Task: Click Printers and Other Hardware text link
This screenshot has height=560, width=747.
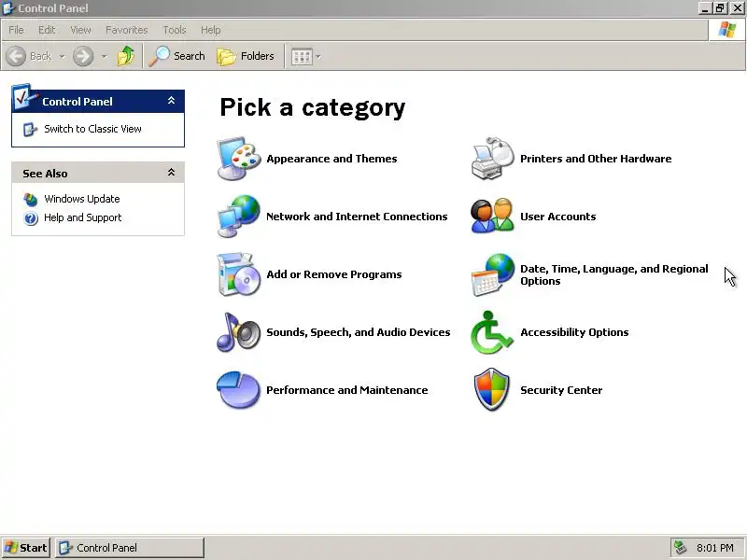Action: click(596, 159)
